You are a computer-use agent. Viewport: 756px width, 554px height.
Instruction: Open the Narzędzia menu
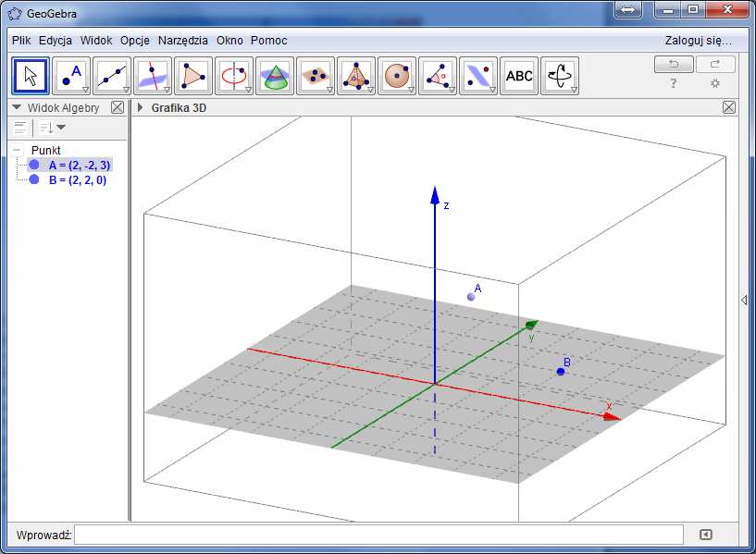pos(182,41)
